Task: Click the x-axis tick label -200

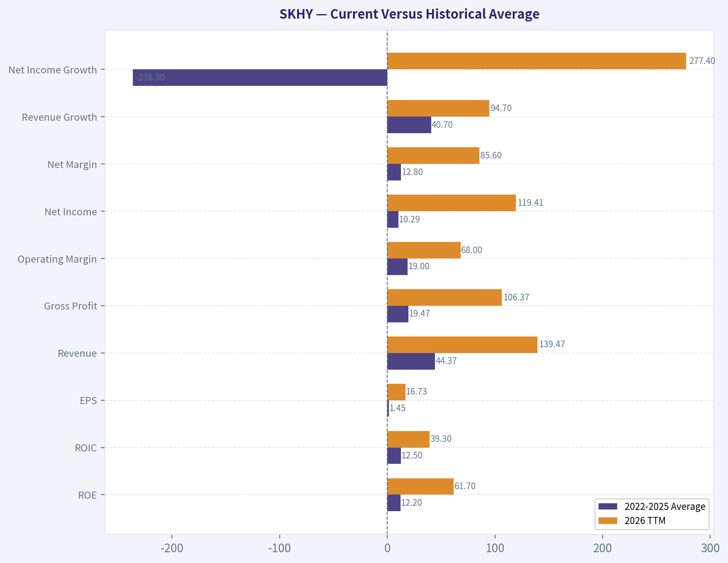Action: point(172,548)
